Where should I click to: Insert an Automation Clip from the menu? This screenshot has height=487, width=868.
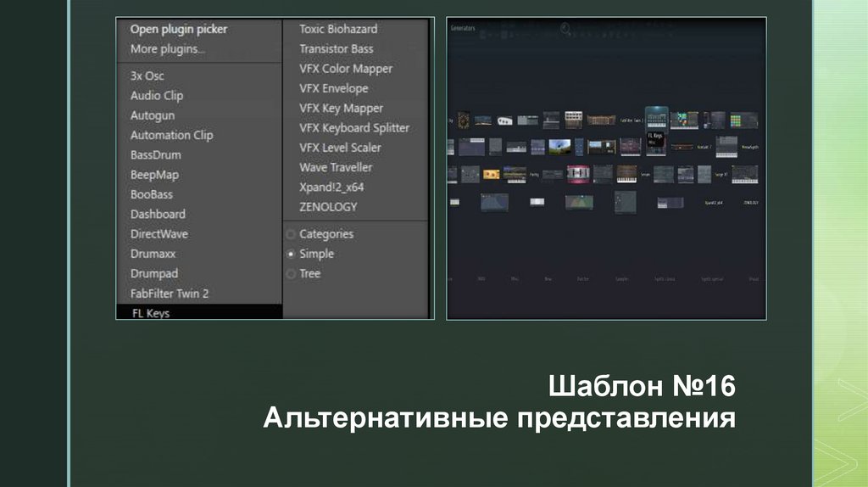click(x=171, y=135)
